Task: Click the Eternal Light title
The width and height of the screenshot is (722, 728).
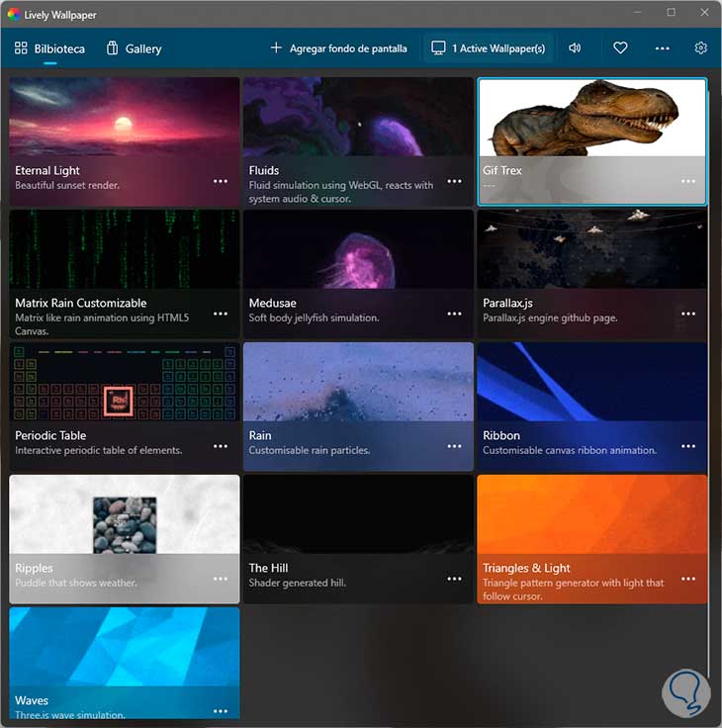Action: coord(47,170)
